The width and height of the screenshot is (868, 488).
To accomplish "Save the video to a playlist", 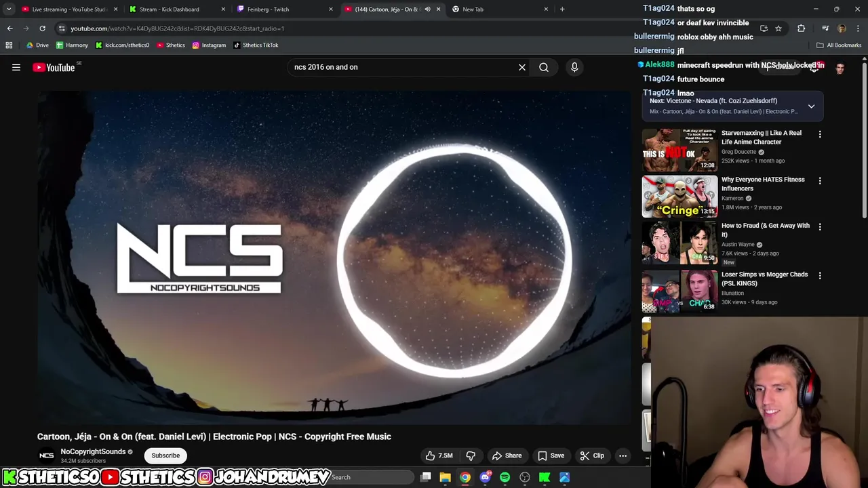I will tap(551, 455).
